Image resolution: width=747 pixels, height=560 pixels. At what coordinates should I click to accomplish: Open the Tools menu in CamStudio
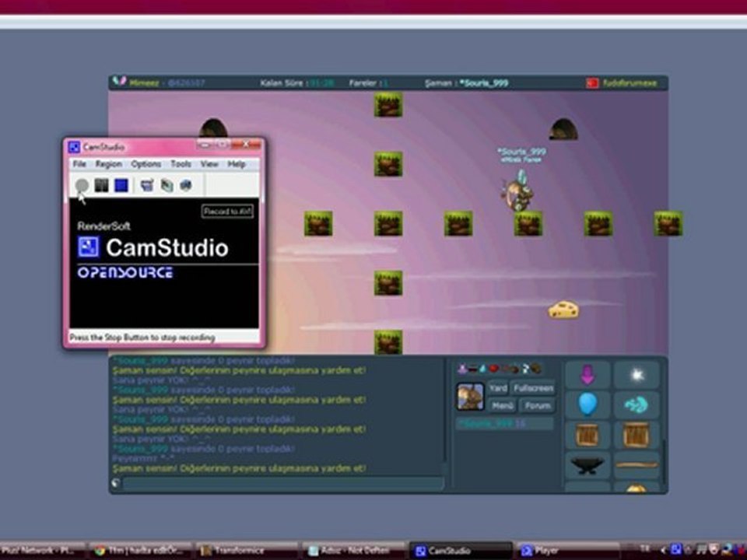(181, 164)
